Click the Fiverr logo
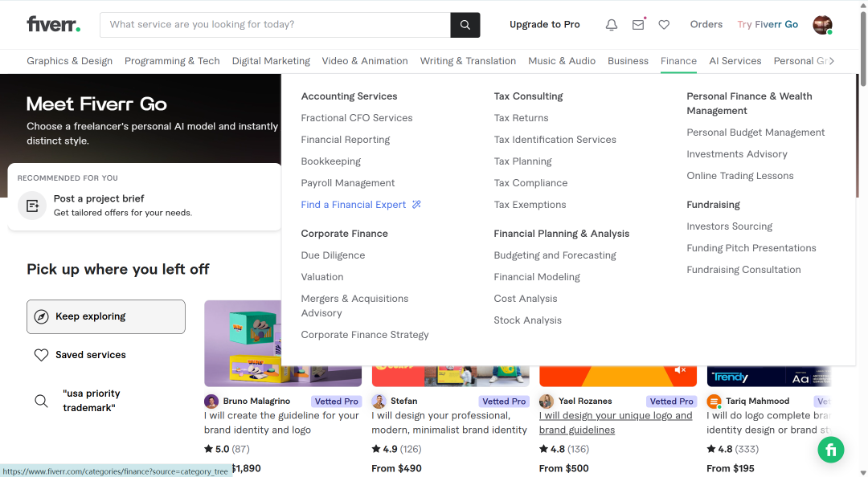The height and width of the screenshot is (477, 868). 54,24
